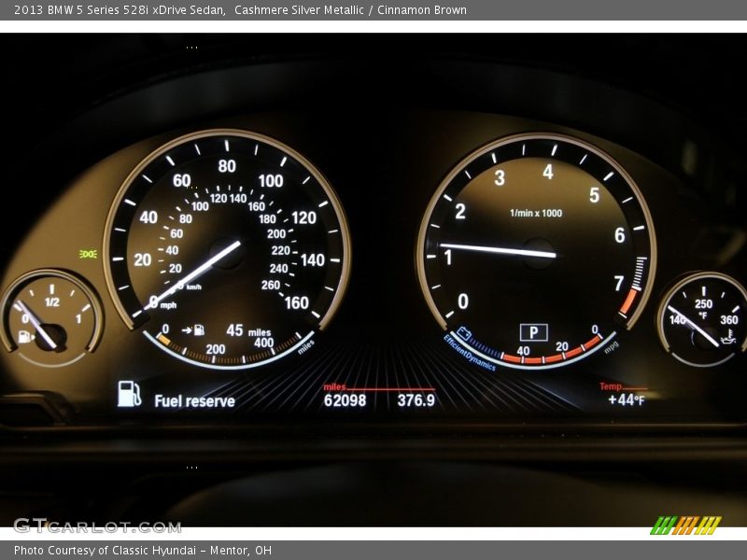Click the 7 mark on the tachometer
Screen dimensions: 747x560
618,284
